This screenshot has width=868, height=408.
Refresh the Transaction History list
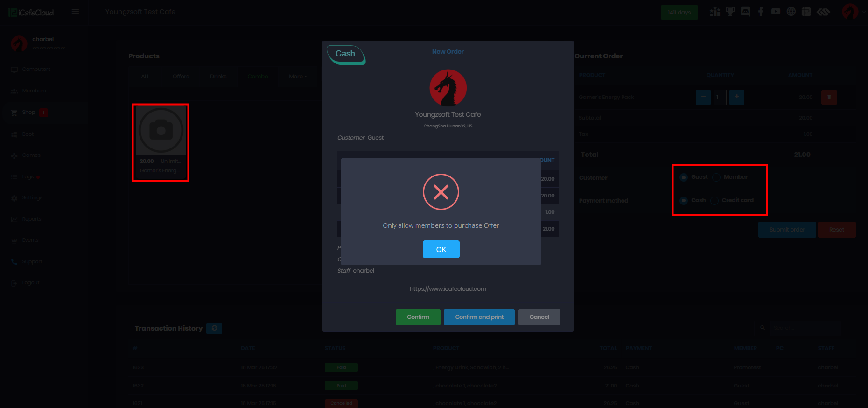tap(214, 328)
